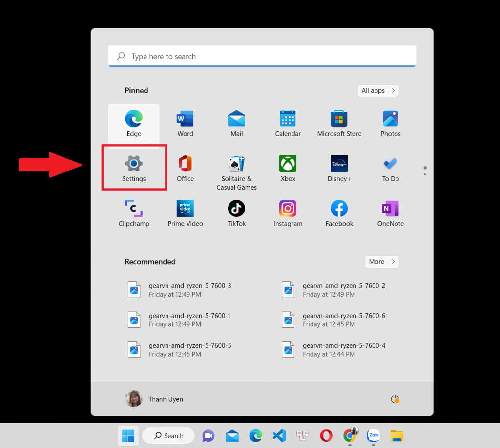The image size is (500, 448).
Task: Click the taskbar Search box
Action: (168, 436)
